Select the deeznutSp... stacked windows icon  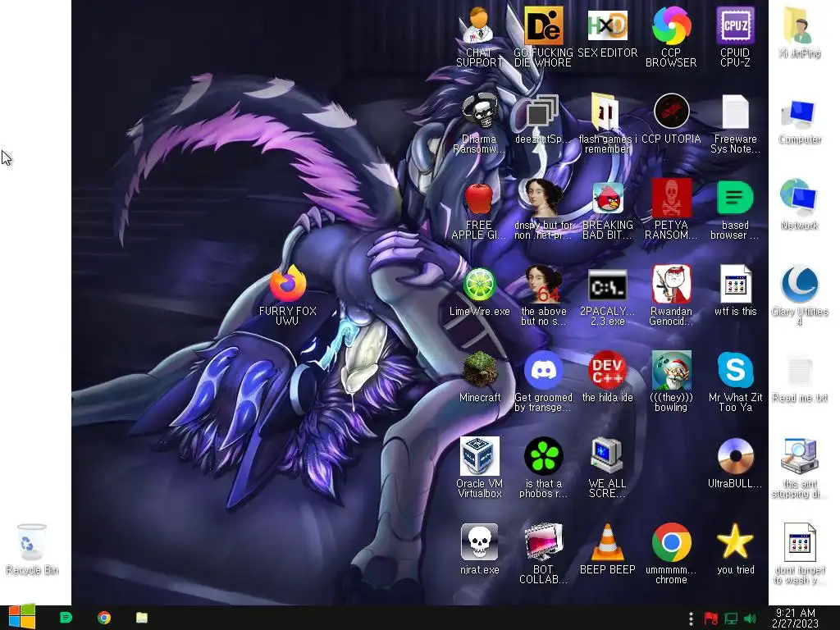[543, 119]
